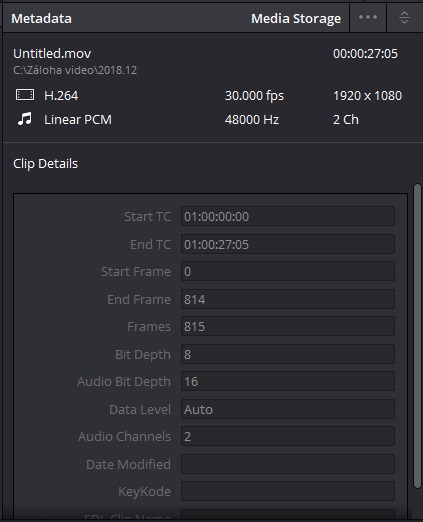Click the Linear PCM audio codec text
This screenshot has height=522, width=423.
(x=78, y=120)
